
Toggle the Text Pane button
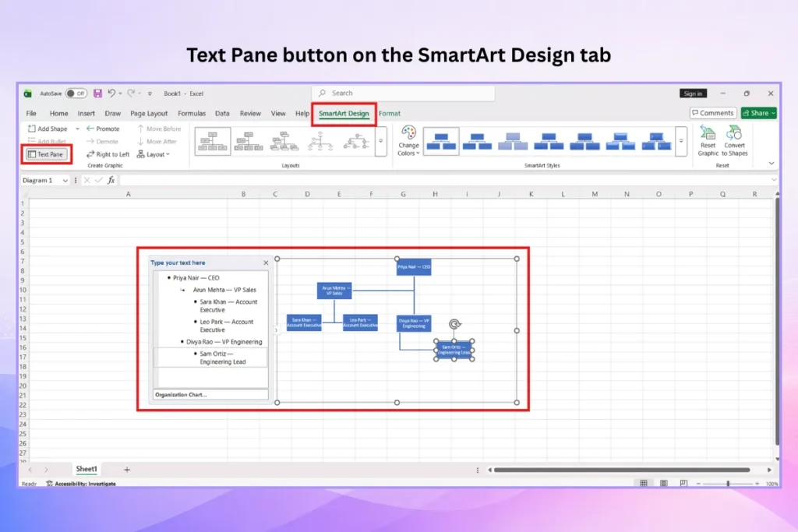coord(46,154)
